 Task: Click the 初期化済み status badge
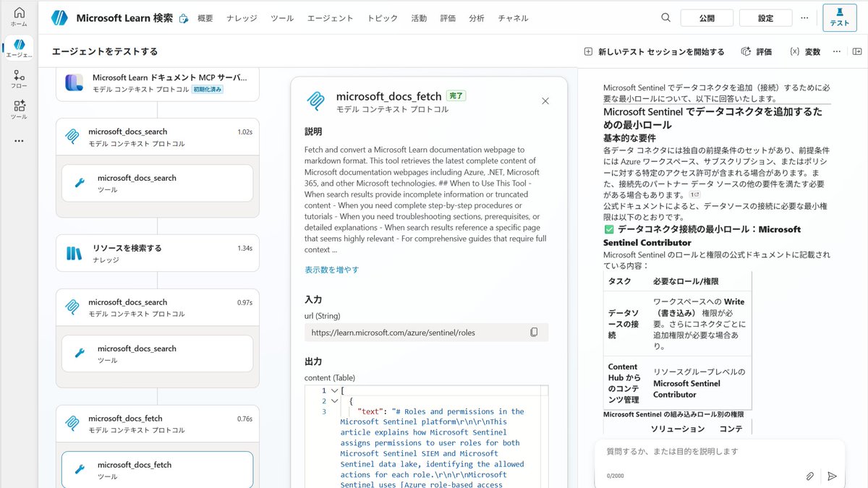208,90
